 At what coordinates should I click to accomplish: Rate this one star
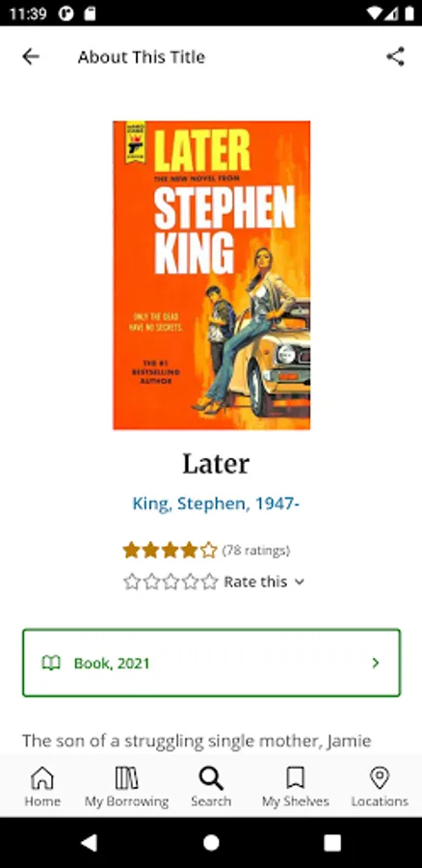[132, 582]
